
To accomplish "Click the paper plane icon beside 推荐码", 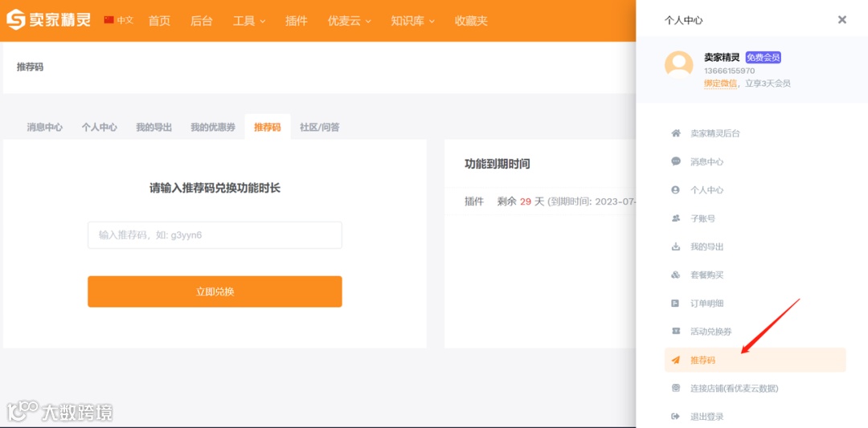I will coord(675,360).
